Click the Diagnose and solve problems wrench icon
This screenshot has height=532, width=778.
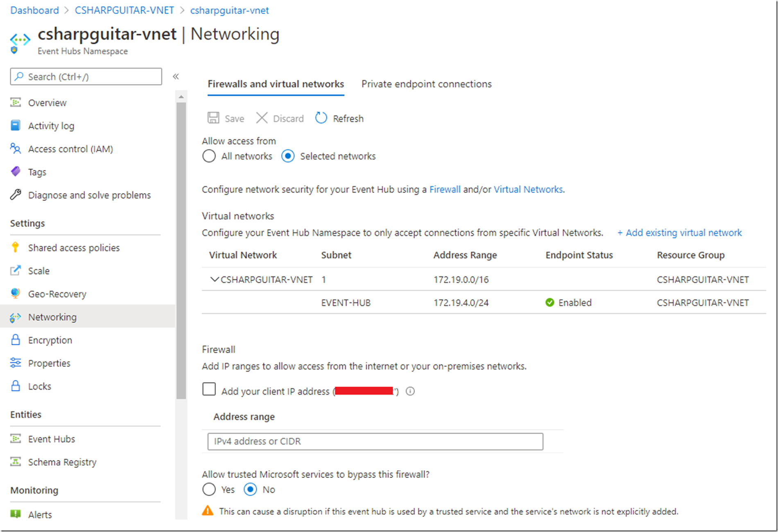click(16, 195)
